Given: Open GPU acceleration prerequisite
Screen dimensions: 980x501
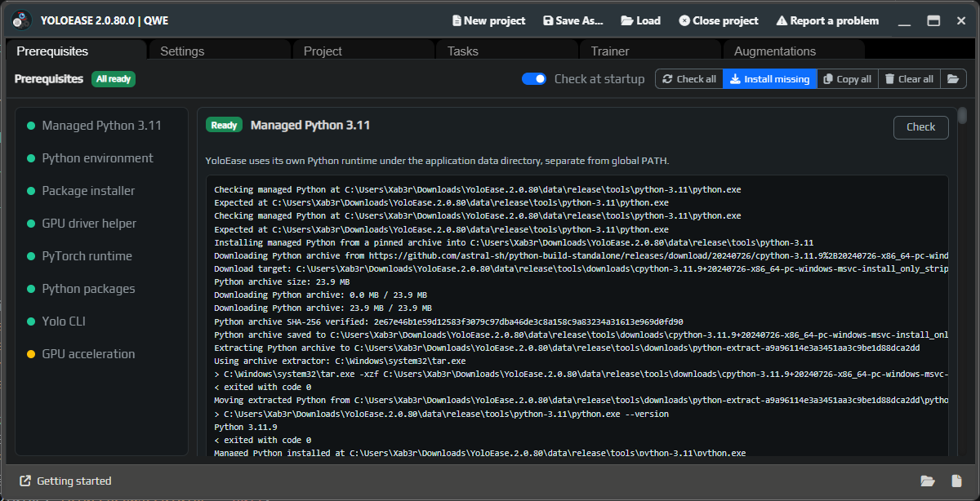Looking at the screenshot, I should [x=102, y=354].
